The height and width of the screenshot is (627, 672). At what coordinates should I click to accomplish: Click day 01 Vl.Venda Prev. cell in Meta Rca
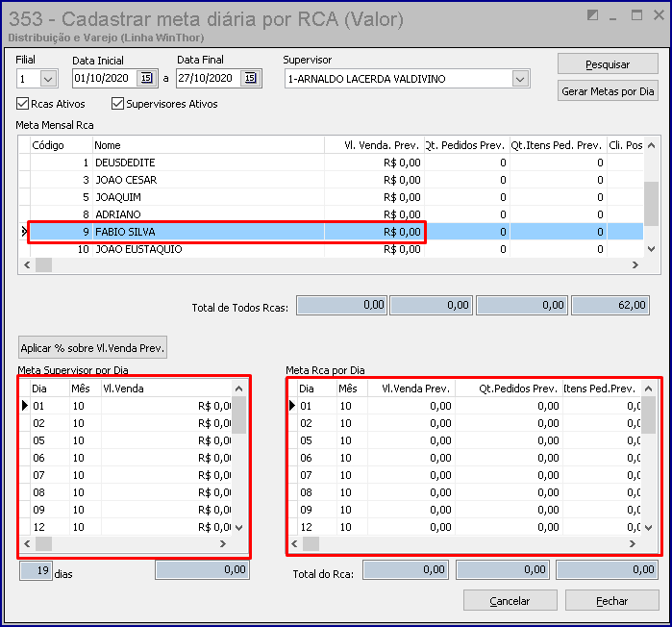point(411,406)
